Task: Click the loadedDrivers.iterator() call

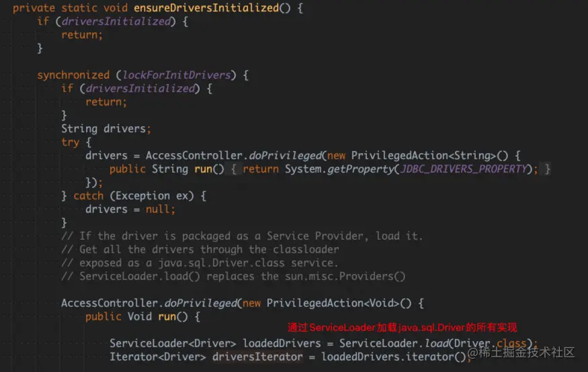Action: (x=393, y=357)
